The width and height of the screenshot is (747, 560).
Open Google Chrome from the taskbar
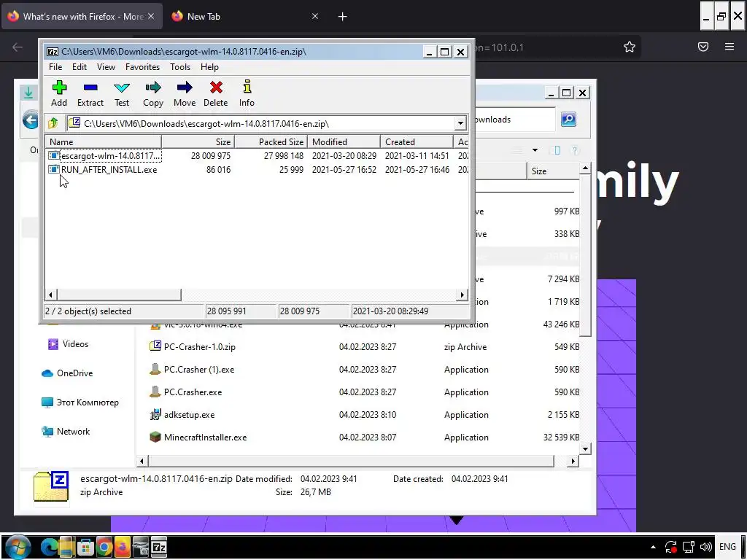coord(104,547)
